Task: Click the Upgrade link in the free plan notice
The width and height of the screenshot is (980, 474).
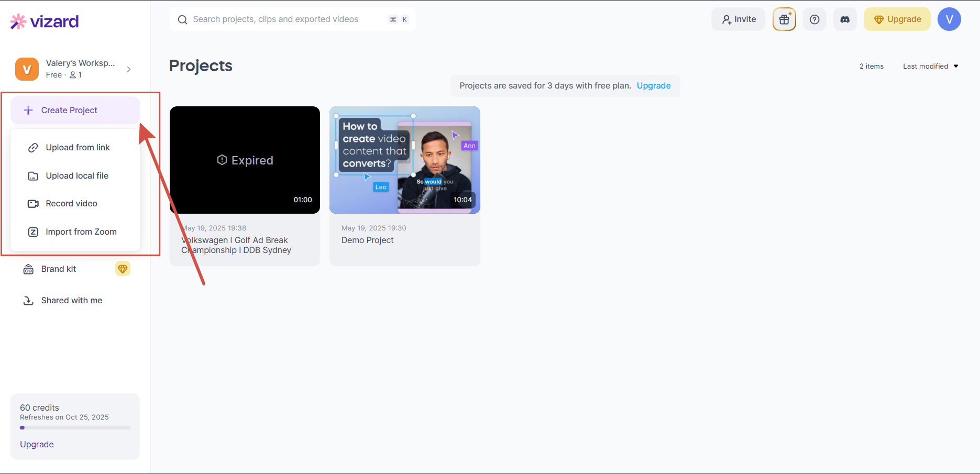Action: (x=654, y=86)
